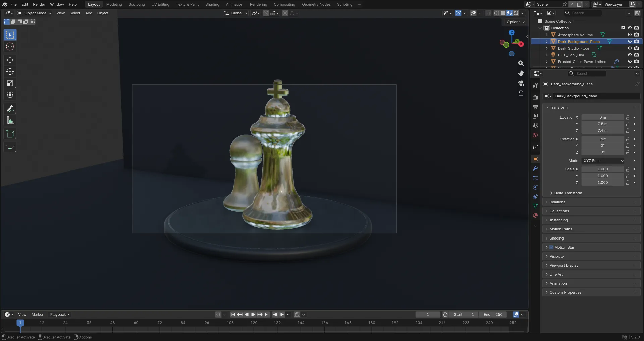This screenshot has height=341, width=644.
Task: Hide Dark_Studio_Floor in viewport
Action: coord(630,48)
